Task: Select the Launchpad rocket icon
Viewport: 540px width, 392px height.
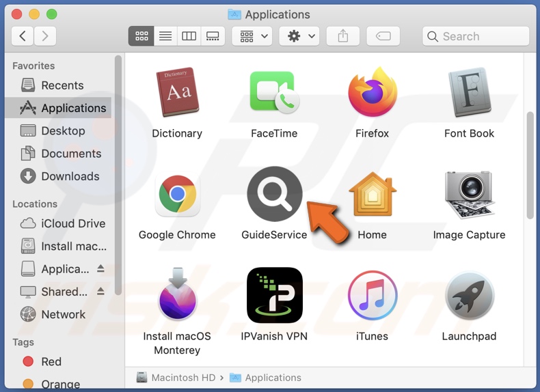Action: (x=470, y=295)
